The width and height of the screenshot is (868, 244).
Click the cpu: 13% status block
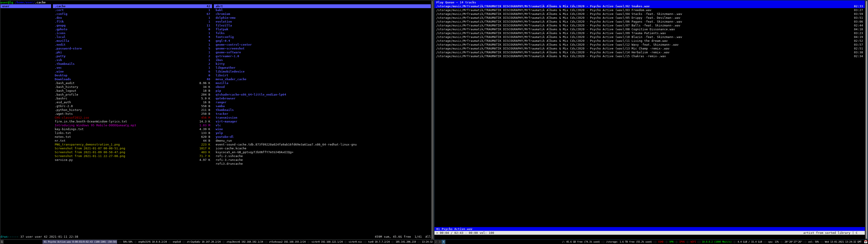(773, 242)
